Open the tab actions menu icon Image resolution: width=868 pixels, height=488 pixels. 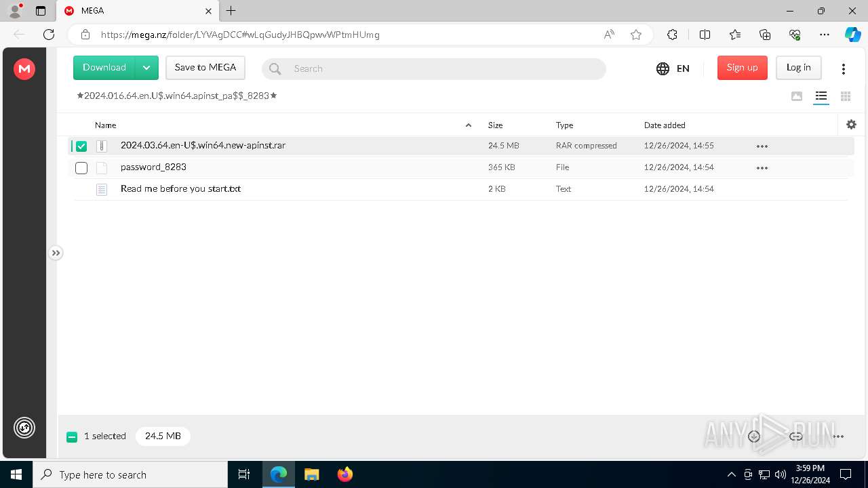40,11
